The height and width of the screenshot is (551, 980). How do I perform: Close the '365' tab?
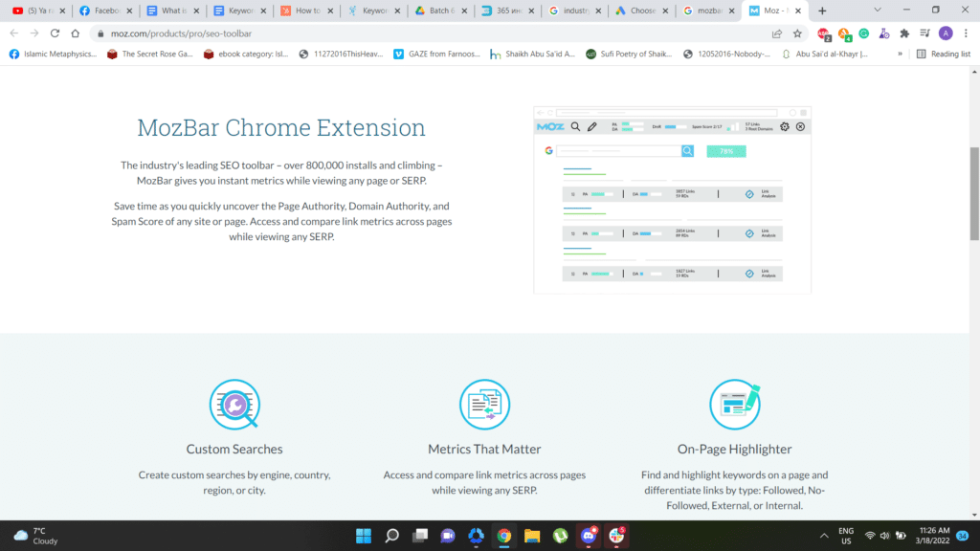point(531,11)
